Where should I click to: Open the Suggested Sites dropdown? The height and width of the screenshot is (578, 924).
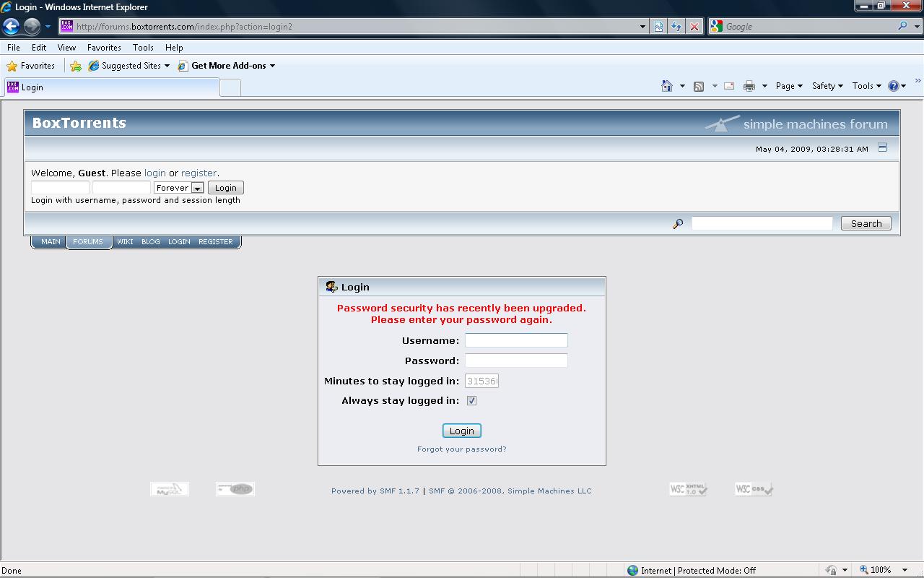tap(129, 66)
